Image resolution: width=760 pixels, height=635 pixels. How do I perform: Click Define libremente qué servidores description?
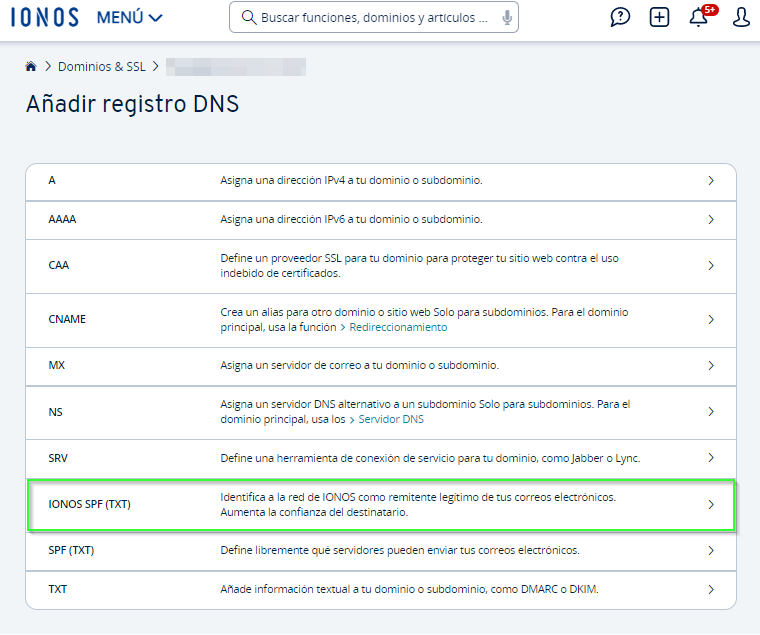(400, 550)
